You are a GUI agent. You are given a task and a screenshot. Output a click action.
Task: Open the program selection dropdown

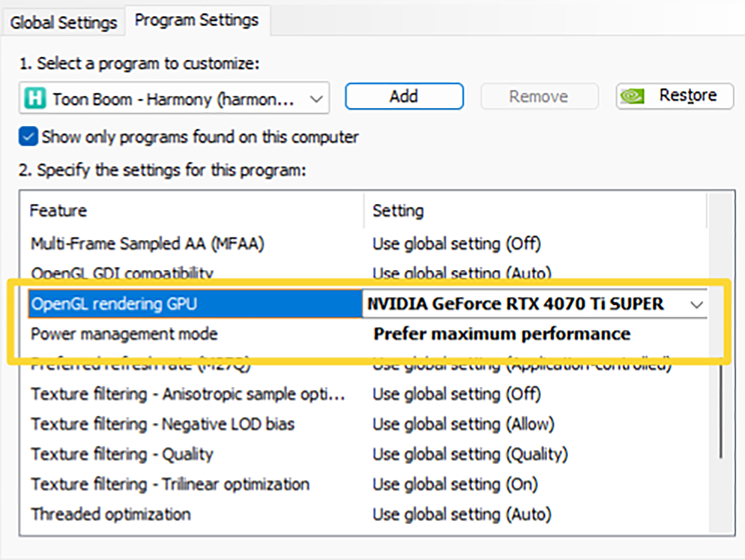(x=315, y=98)
